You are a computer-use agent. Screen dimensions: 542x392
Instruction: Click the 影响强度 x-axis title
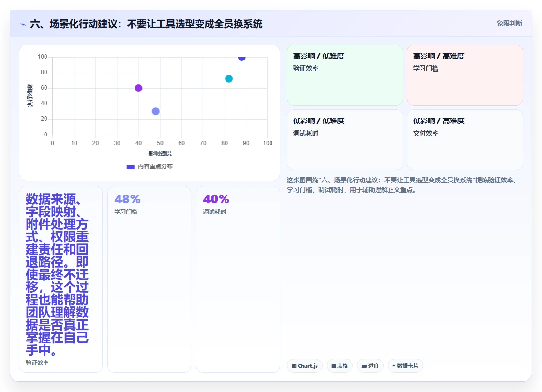[160, 153]
